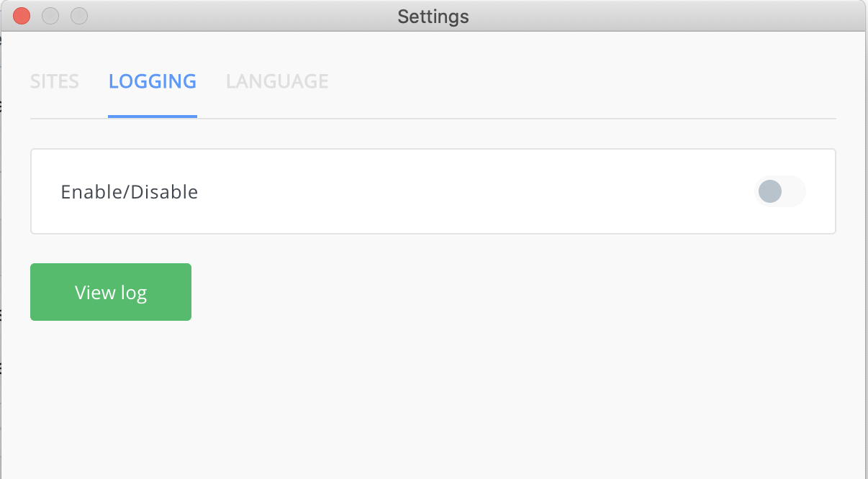Click the red close window icon

click(21, 15)
